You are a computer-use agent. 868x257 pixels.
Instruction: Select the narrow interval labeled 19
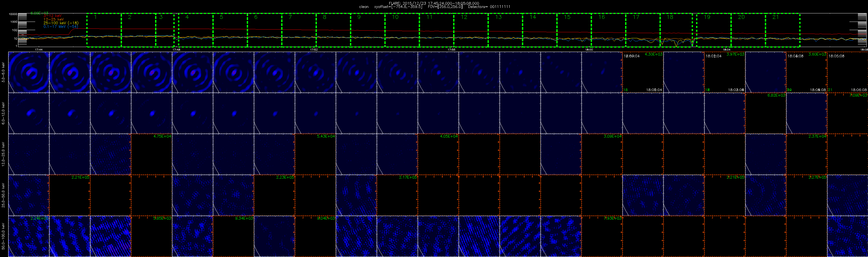[x=707, y=17]
